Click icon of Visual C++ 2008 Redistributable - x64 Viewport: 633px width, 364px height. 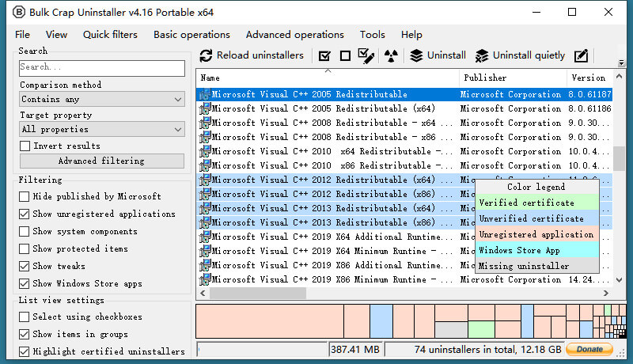tap(205, 123)
